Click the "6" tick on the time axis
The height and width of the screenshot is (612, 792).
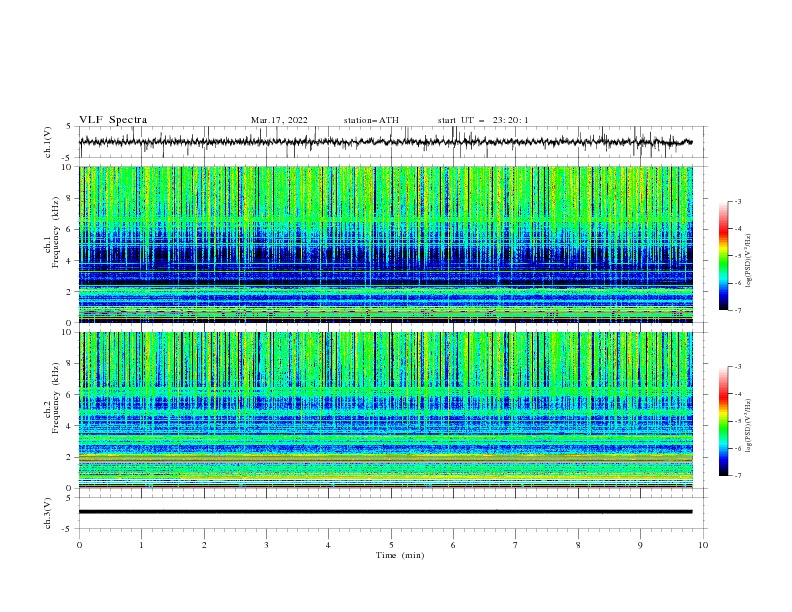[x=453, y=545]
